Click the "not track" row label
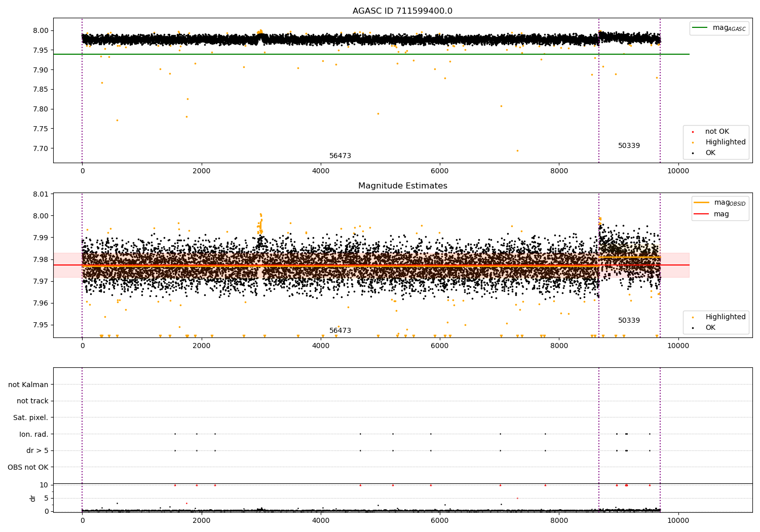Screen dimensions: 760x532 (32, 401)
